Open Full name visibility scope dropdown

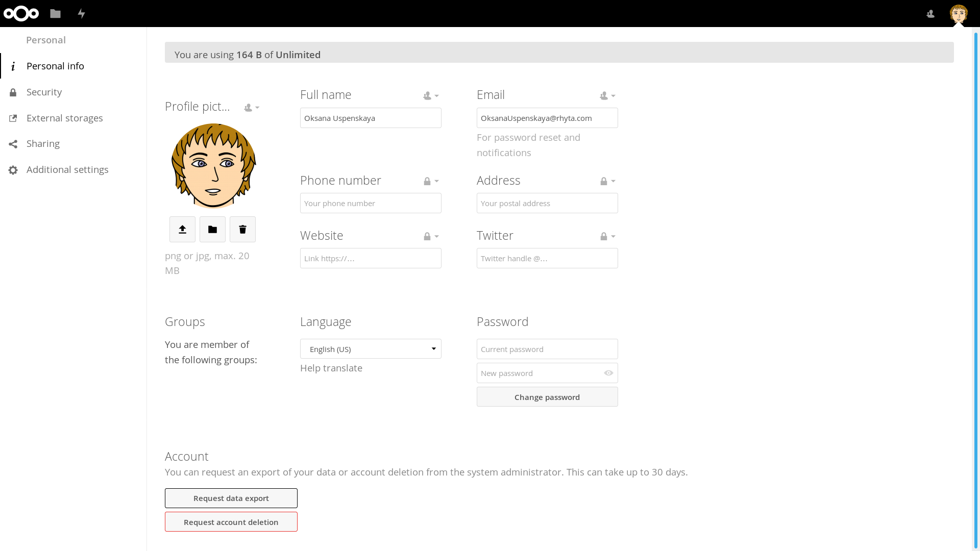click(x=431, y=96)
